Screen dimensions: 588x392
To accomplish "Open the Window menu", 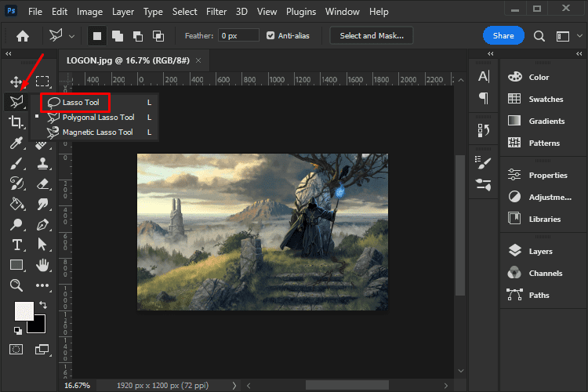I will (x=343, y=12).
